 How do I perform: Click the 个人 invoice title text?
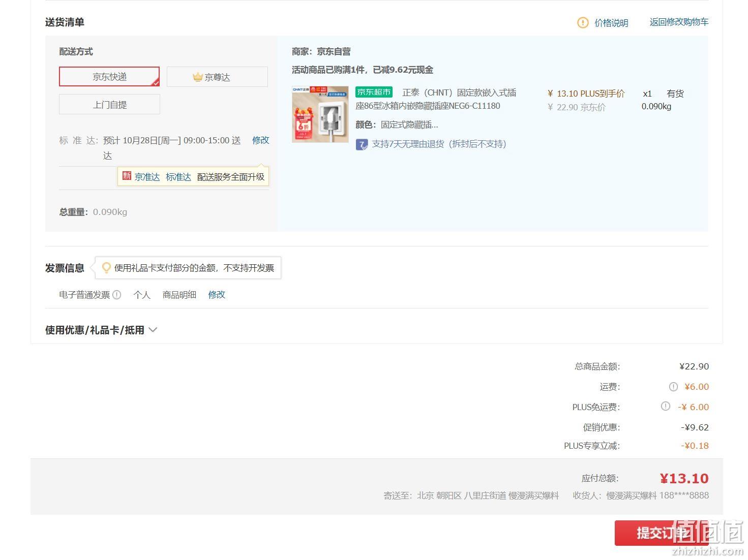tap(142, 294)
